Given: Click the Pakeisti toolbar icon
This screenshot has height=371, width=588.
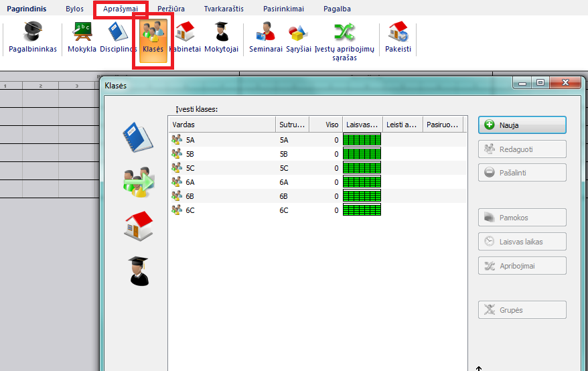Looking at the screenshot, I should click(x=398, y=38).
